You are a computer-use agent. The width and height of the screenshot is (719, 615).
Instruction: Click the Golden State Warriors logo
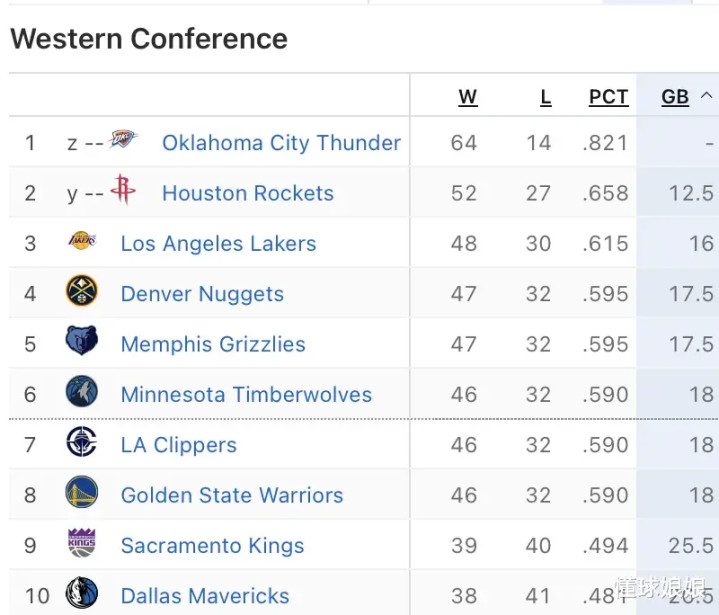click(82, 493)
